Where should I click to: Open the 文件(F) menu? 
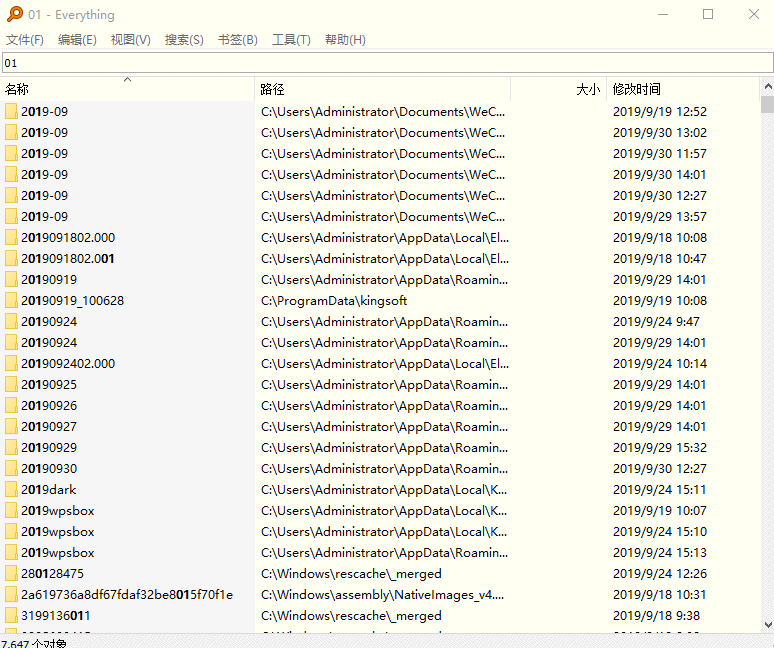[25, 40]
